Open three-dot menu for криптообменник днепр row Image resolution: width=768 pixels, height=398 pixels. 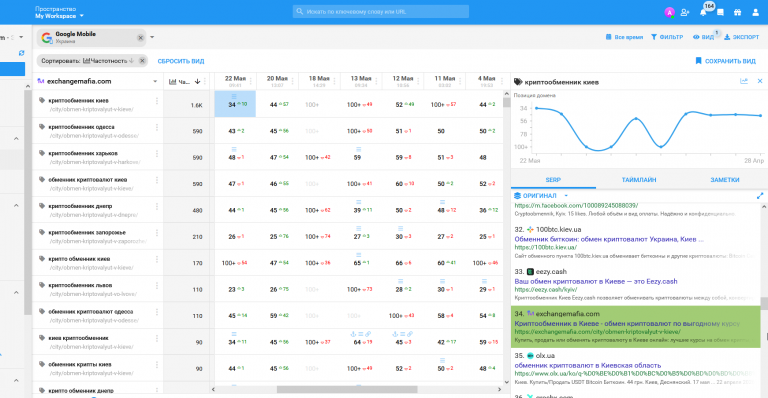[x=157, y=207]
